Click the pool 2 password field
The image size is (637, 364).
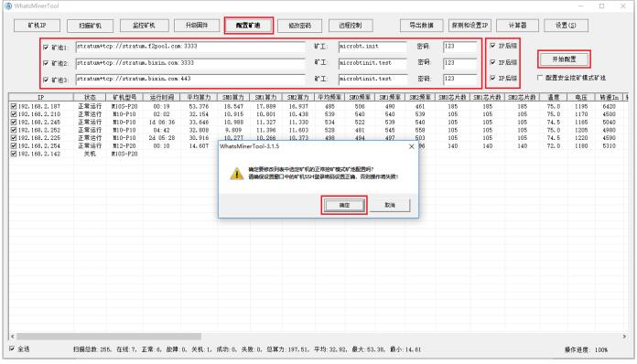point(459,63)
